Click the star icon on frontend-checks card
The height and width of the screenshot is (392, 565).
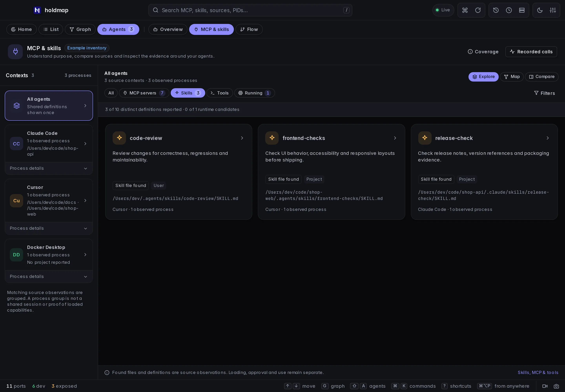(x=272, y=138)
